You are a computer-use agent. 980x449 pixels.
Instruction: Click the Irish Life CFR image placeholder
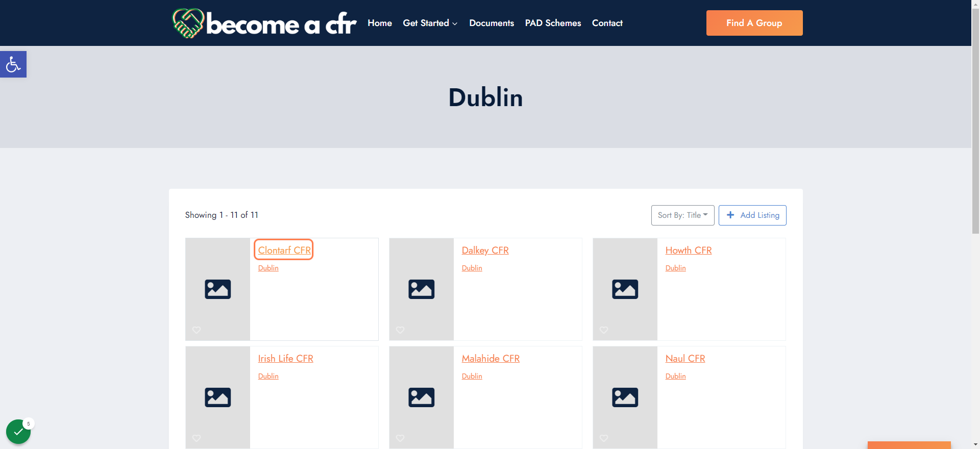(x=218, y=397)
